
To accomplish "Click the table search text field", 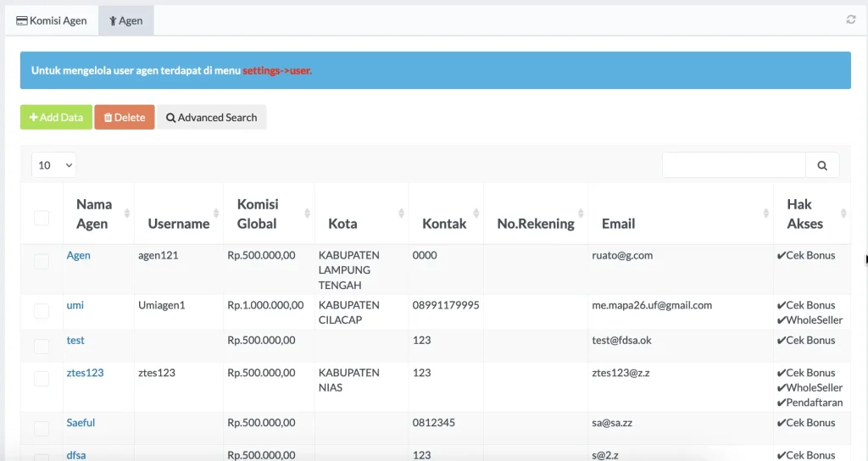I will (733, 165).
